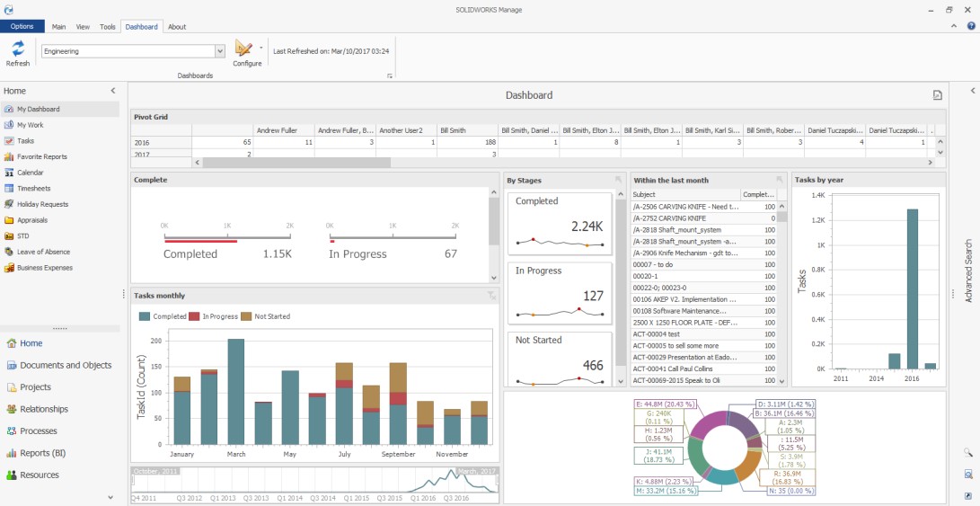The width and height of the screenshot is (980, 506).
Task: Click the Pivot Grid horizontal scrollbar
Action: point(296,163)
